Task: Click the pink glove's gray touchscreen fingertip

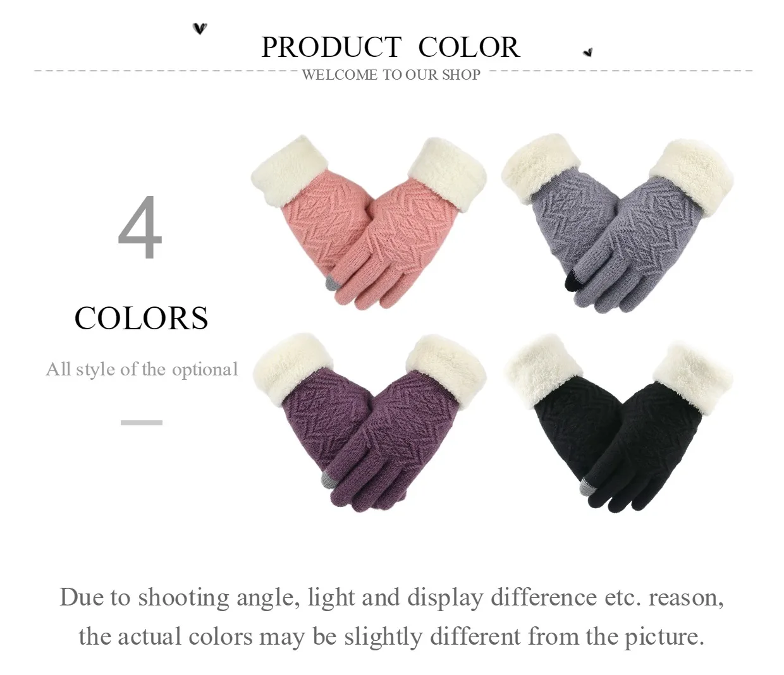Action: tap(331, 283)
